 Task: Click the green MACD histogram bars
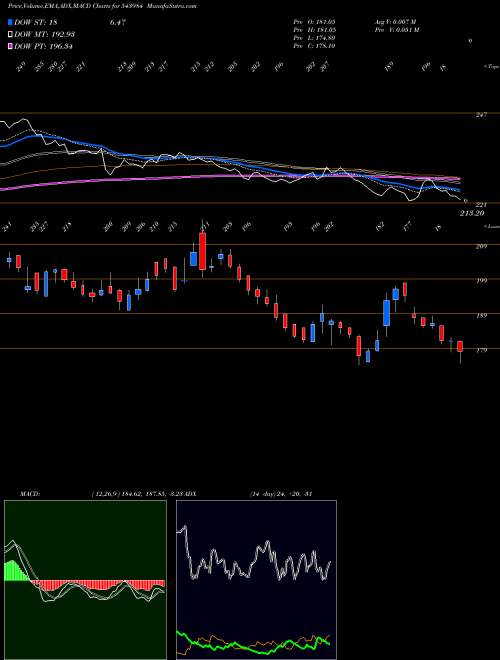16,571
